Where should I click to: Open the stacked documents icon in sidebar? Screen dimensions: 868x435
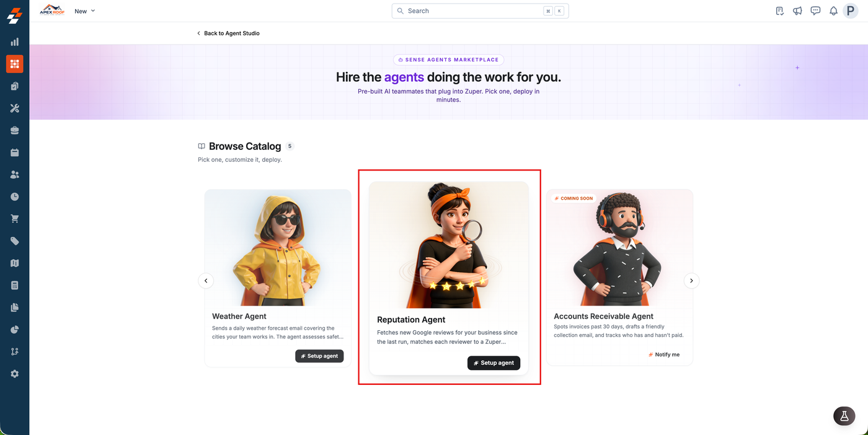pyautogui.click(x=15, y=307)
